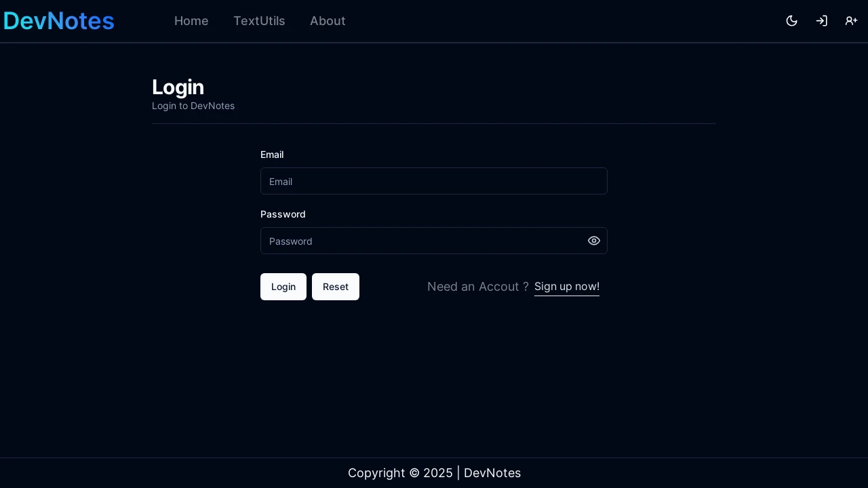Show password using the eye icon
Screen dimensions: 868x488
(x=594, y=241)
